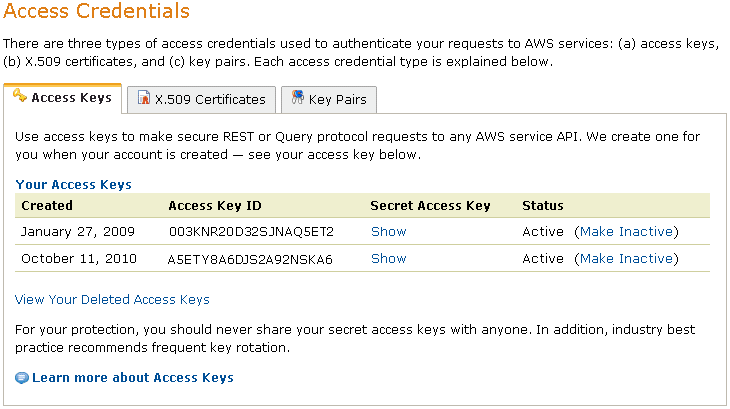Click the key icon on Access Keys tab
Screen dimensions: 730x409
pyautogui.click(x=19, y=97)
